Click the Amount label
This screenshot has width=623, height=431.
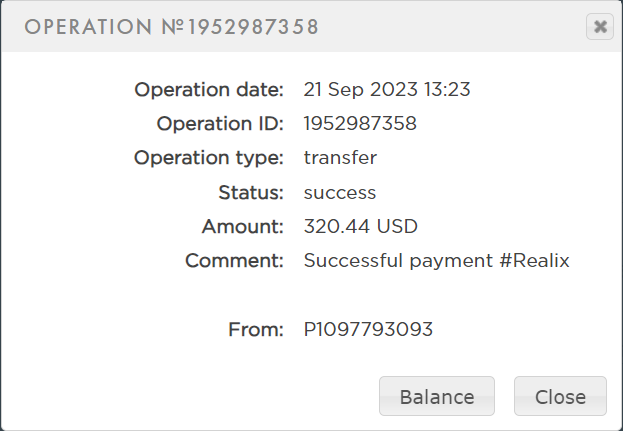coord(244,226)
